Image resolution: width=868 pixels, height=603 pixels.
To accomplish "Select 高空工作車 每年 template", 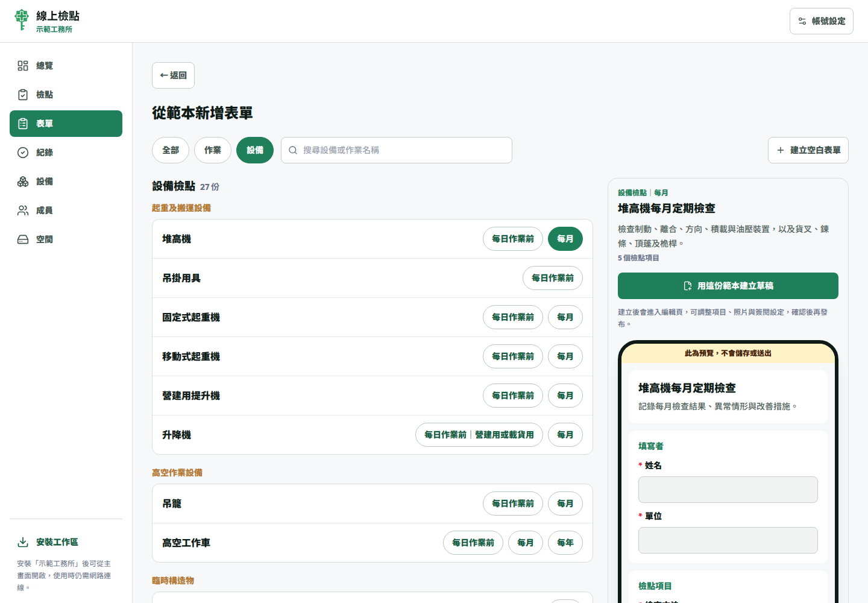I will pos(565,543).
